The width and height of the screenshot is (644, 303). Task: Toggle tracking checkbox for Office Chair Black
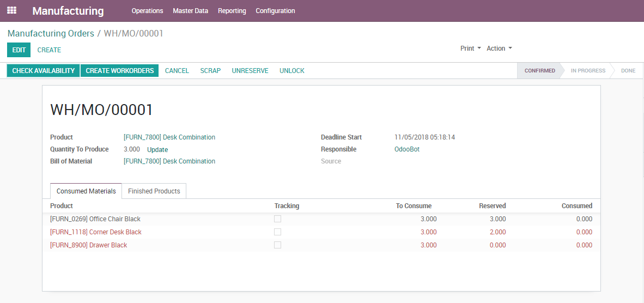click(x=277, y=219)
